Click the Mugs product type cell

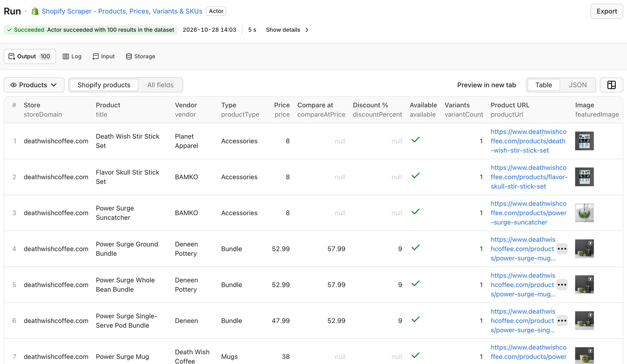(229, 357)
